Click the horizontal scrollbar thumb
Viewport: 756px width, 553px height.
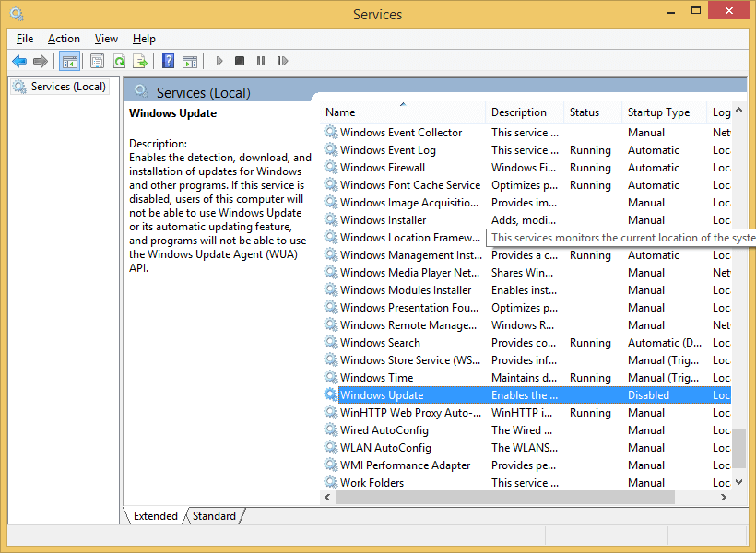click(x=505, y=497)
